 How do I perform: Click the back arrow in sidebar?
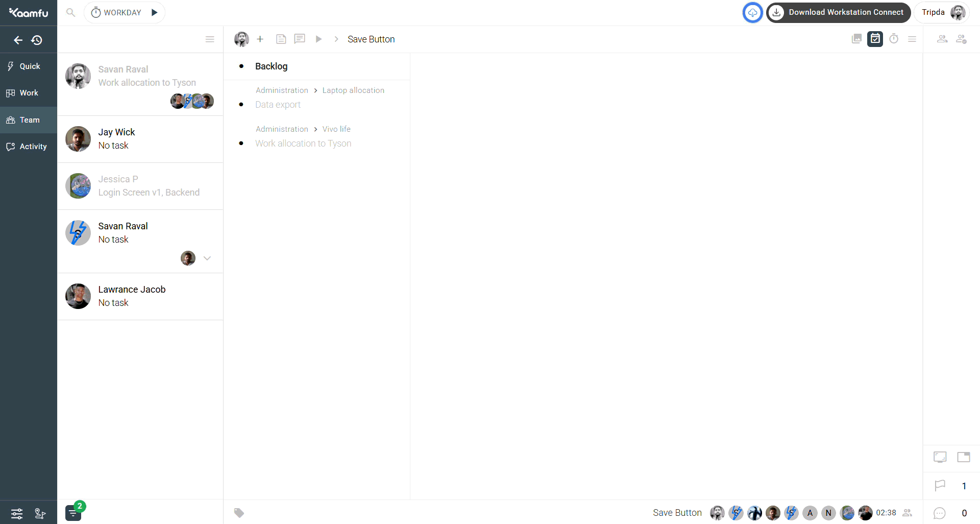point(18,40)
